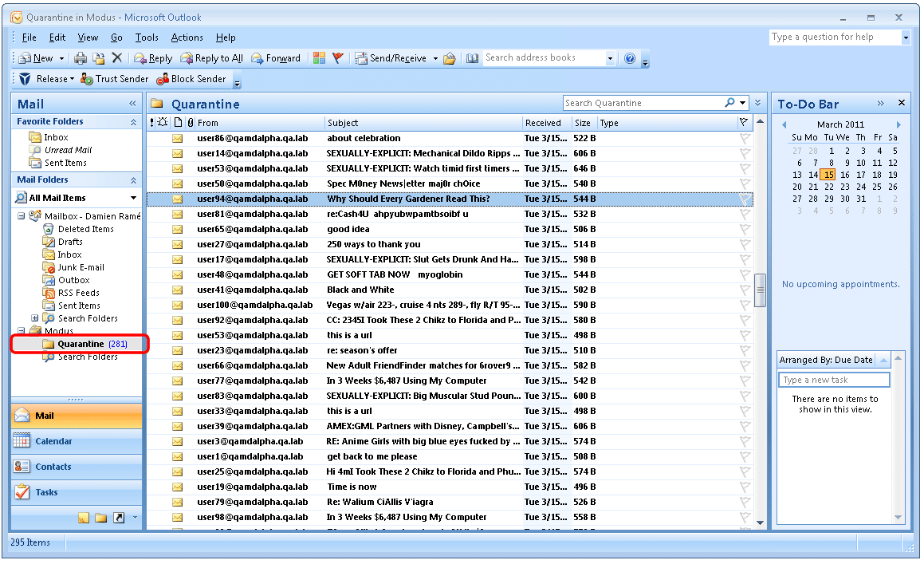Image resolution: width=924 pixels, height=564 pixels.
Task: Click the Type a question for help box
Action: 835,37
